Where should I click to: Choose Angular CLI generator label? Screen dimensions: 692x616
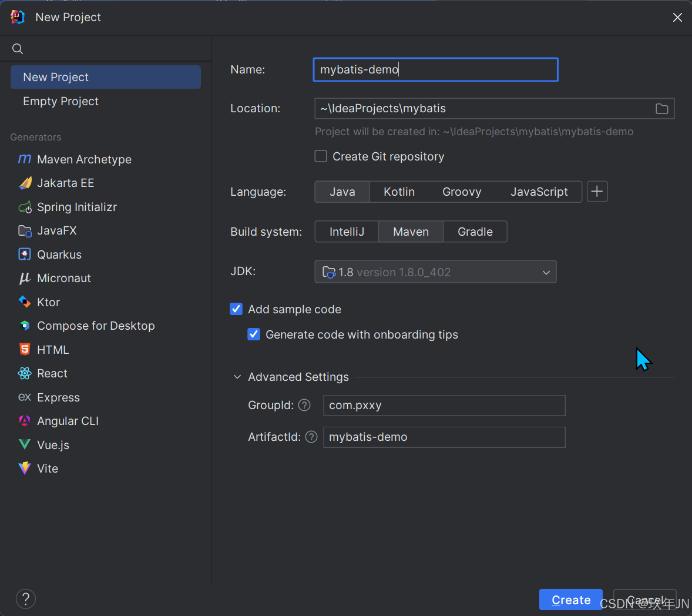coord(68,421)
